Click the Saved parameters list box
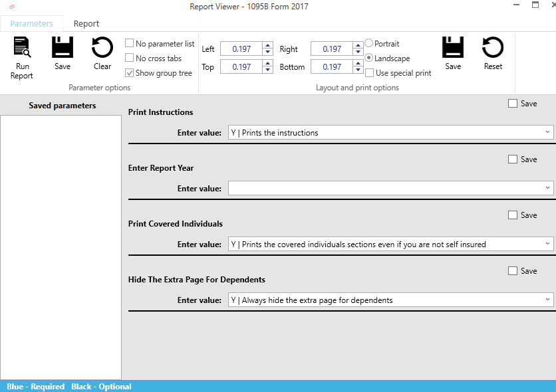The width and height of the screenshot is (556, 392). pyautogui.click(x=61, y=247)
